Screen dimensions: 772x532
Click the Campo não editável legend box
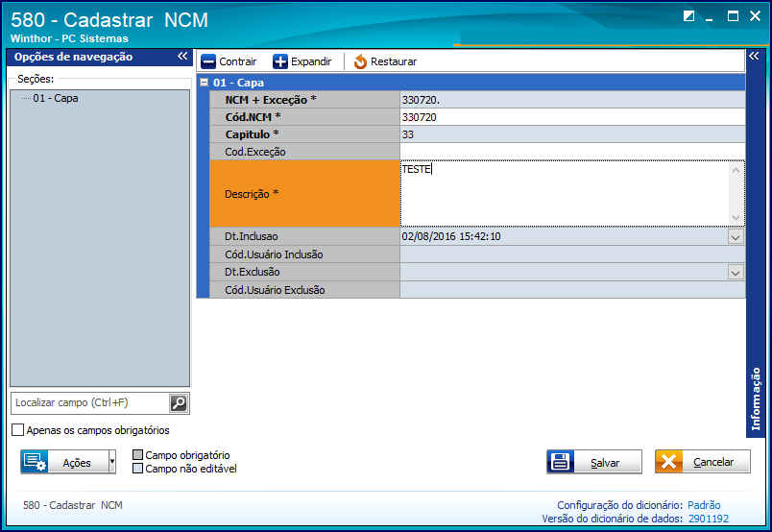pyautogui.click(x=138, y=468)
